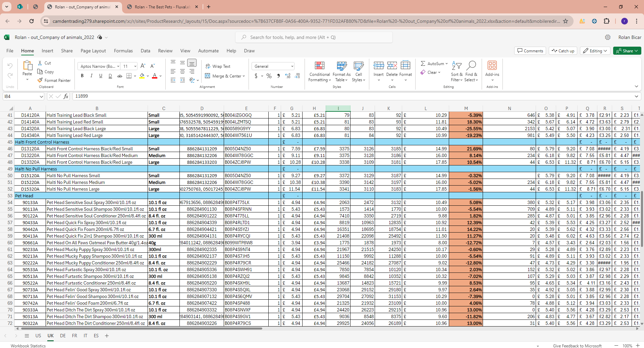Screen dimensions: 644x348
Task: Click the Format Painter icon
Action: (x=40, y=80)
